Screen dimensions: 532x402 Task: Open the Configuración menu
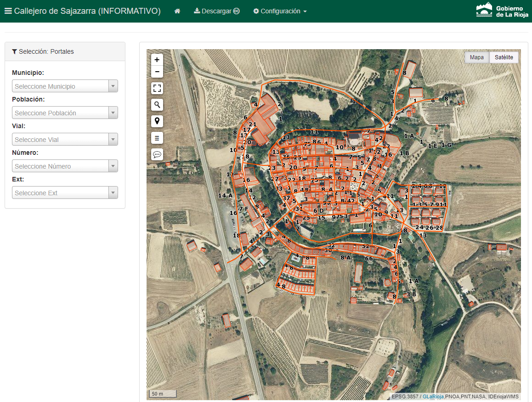[280, 11]
